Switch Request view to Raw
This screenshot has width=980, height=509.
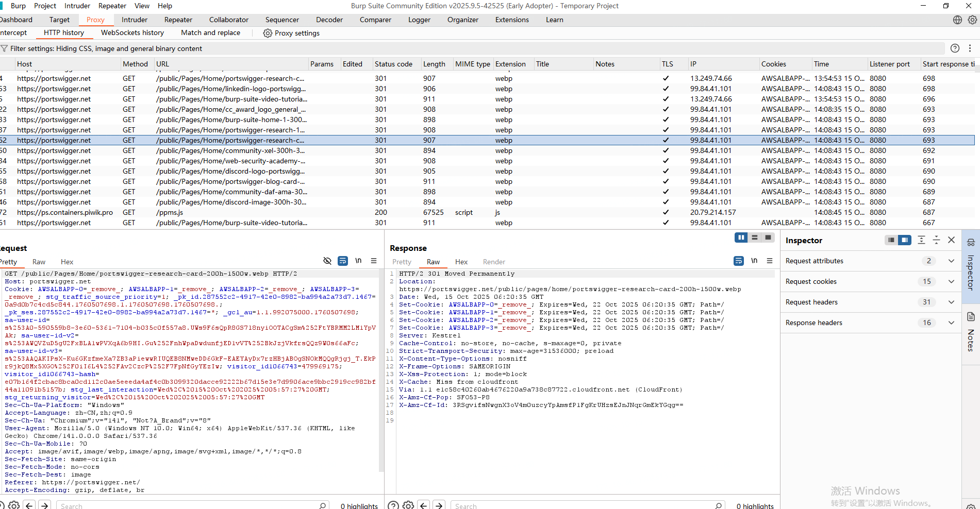tap(39, 262)
